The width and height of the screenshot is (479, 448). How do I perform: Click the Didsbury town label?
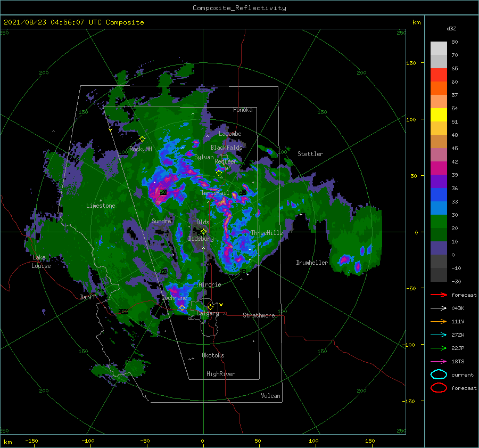201,239
